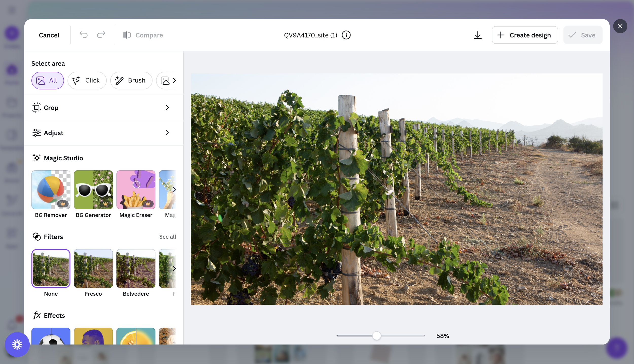Switch selection mode to Brush
634x364 pixels.
click(x=131, y=81)
